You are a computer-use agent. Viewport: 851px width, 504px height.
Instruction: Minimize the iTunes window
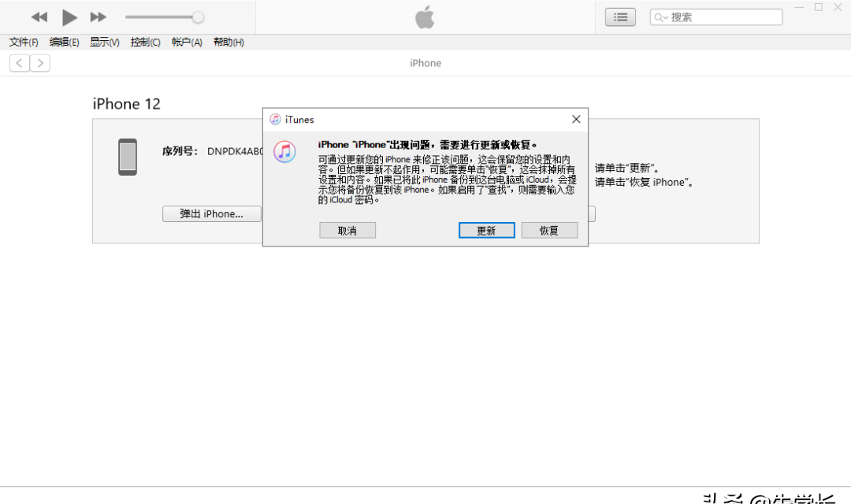pos(799,7)
